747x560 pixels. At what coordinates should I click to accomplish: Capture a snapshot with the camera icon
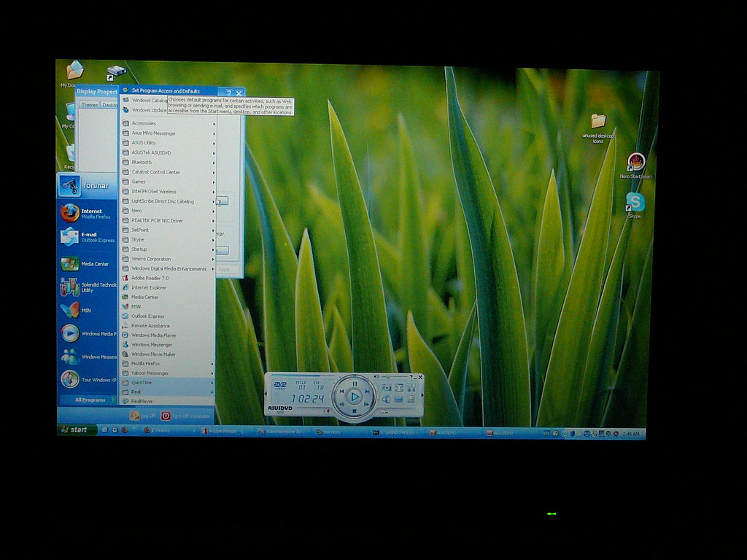click(x=387, y=388)
